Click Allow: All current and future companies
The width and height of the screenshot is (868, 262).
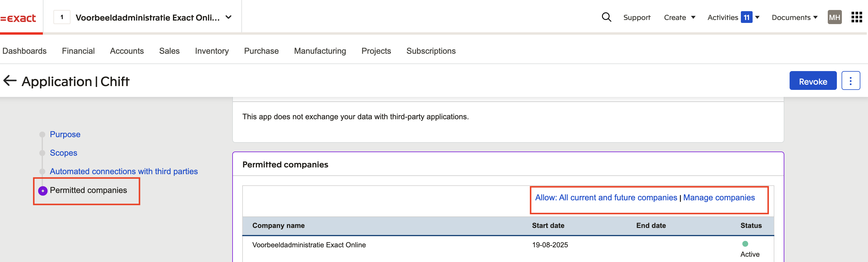point(606,198)
